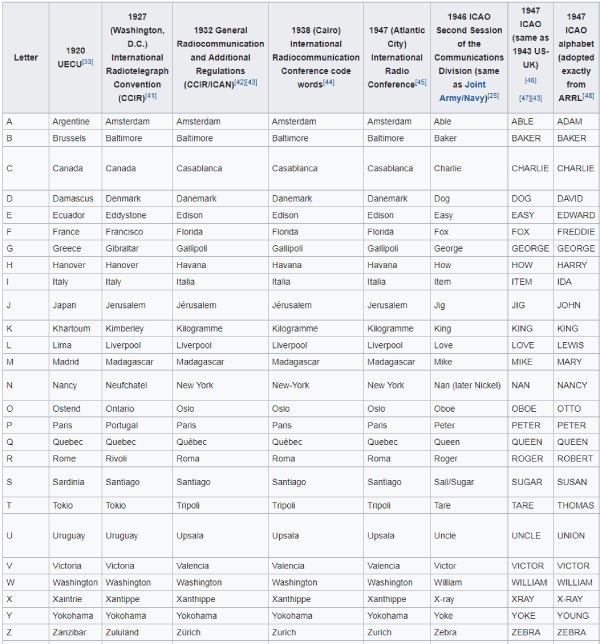Click the Letter column header
Image resolution: width=600 pixels, height=644 pixels.
point(26,57)
